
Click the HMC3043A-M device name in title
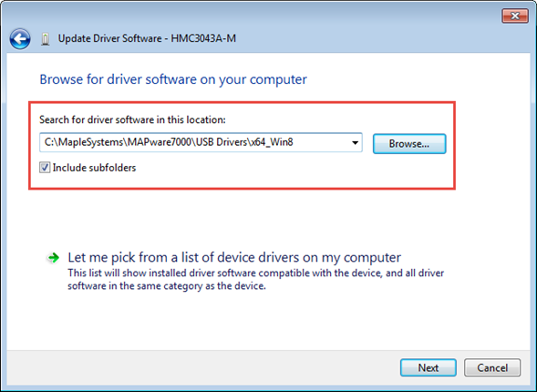point(203,38)
